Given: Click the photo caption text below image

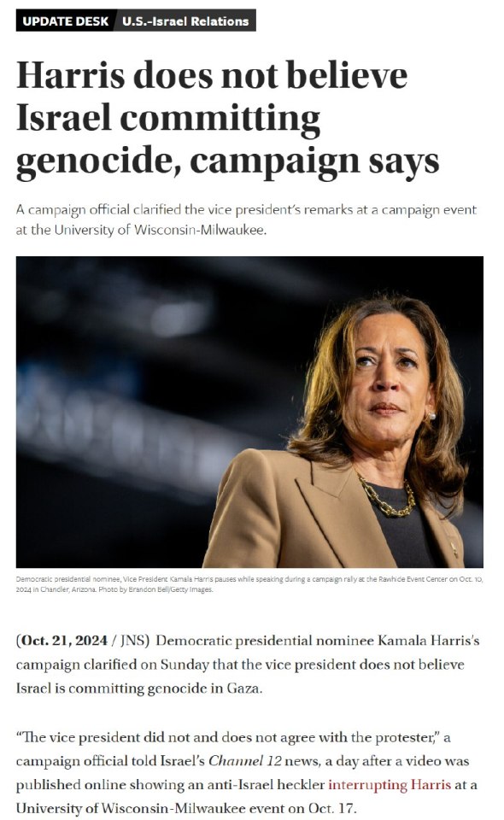Looking at the screenshot, I should click(x=249, y=584).
